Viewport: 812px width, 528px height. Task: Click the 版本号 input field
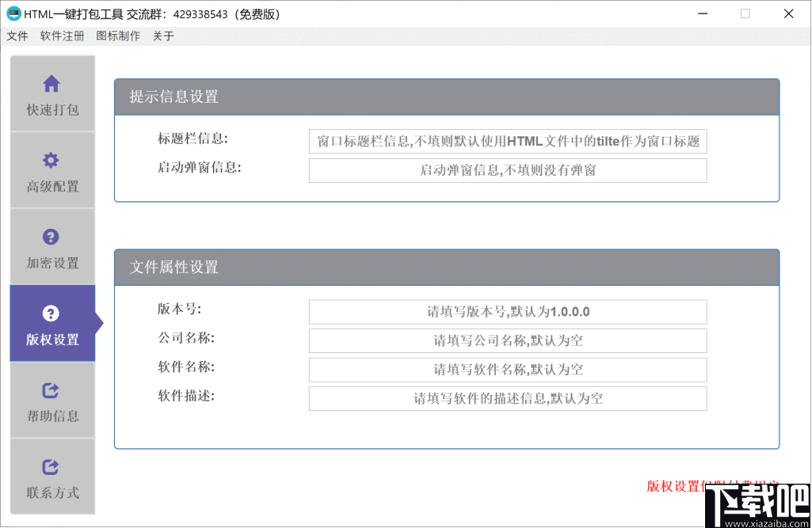tap(508, 312)
